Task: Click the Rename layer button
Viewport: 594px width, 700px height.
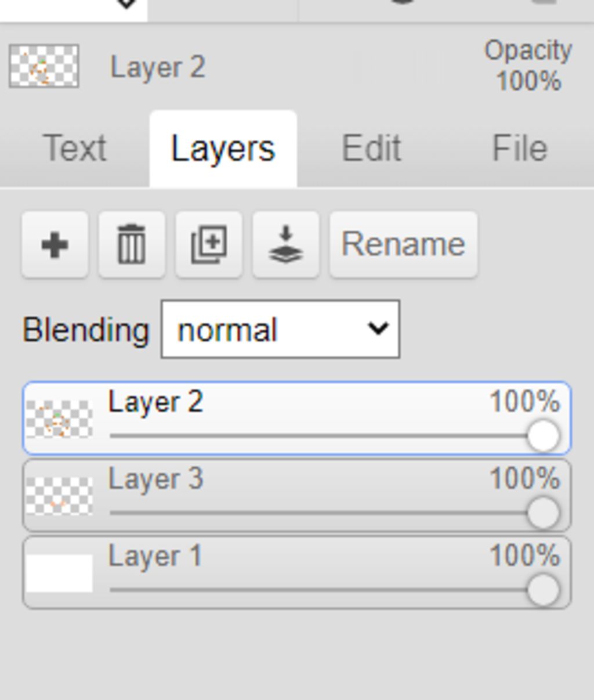Action: coord(403,244)
